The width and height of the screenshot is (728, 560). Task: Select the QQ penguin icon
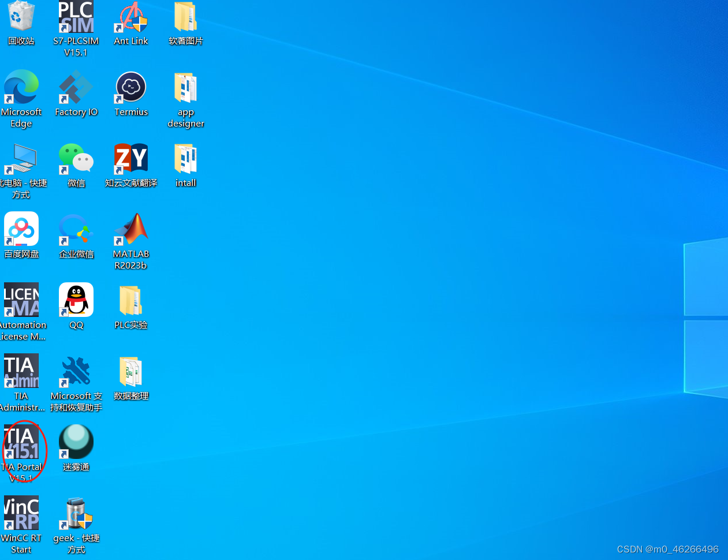click(76, 300)
